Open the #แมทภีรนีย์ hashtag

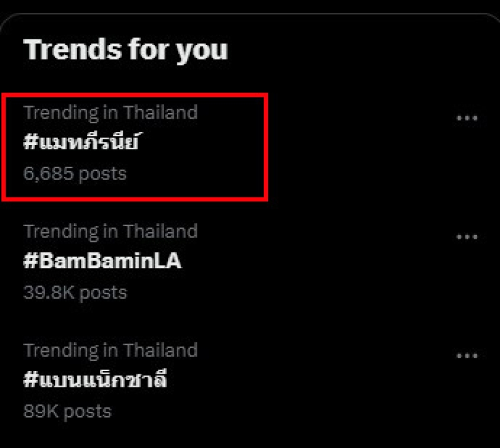(x=81, y=143)
